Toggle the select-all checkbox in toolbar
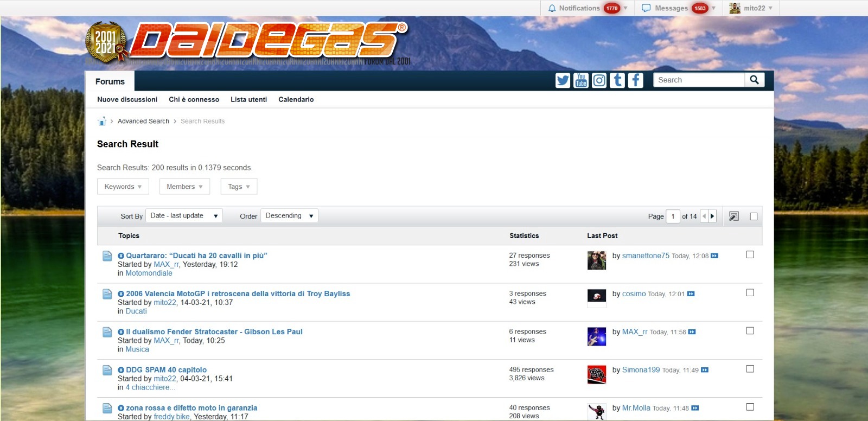868x421 pixels. click(x=754, y=216)
